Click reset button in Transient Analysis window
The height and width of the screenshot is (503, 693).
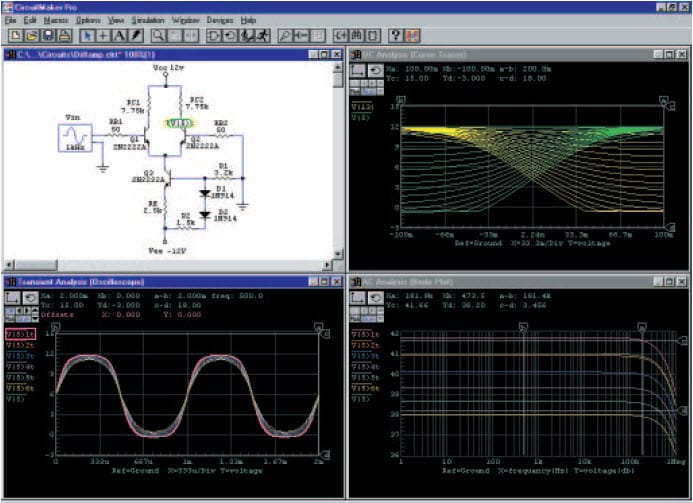pyautogui.click(x=30, y=298)
